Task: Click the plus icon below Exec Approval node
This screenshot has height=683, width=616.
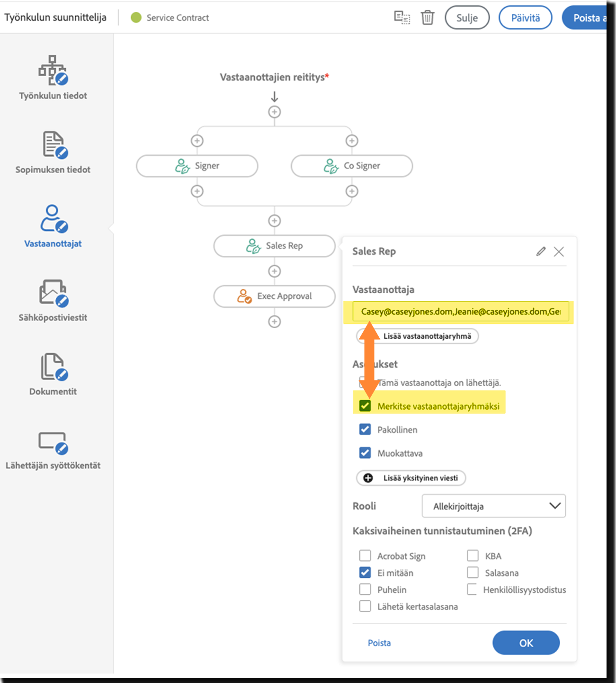Action: [275, 322]
